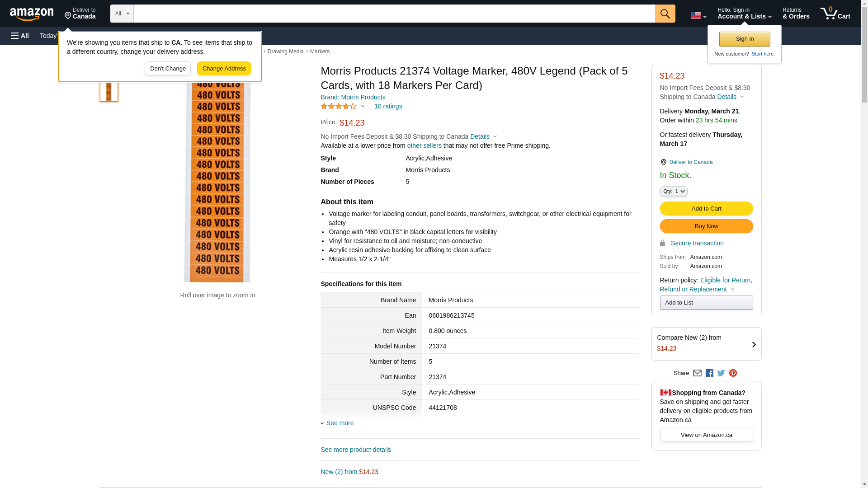Open the other sellers link
Viewport: 868px width, 488px height.
tap(424, 145)
